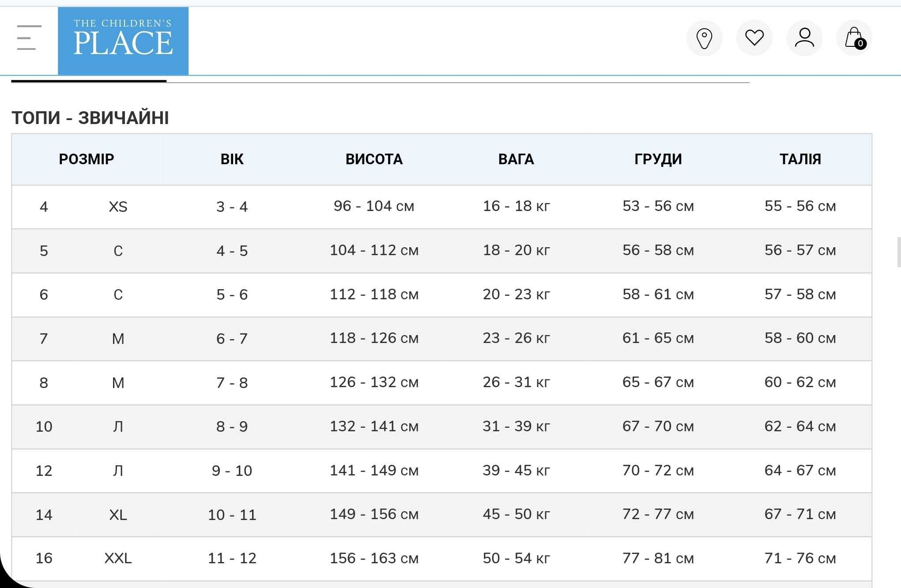Click the 71 - 76 см waist cell
Screen dimensions: 901x588
tap(800, 558)
